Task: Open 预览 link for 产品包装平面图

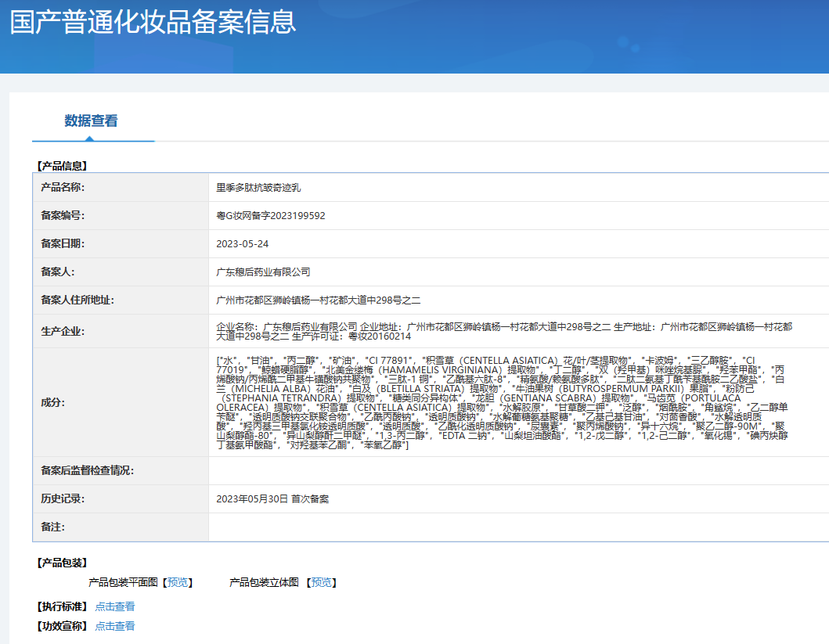Action: click(x=178, y=583)
